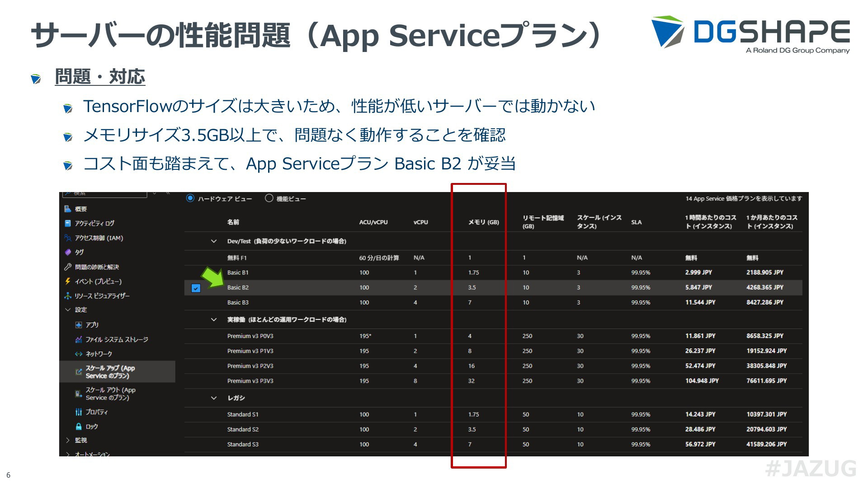This screenshot has width=868, height=488.
Task: Select Standard S1 plan row
Action: click(x=493, y=414)
